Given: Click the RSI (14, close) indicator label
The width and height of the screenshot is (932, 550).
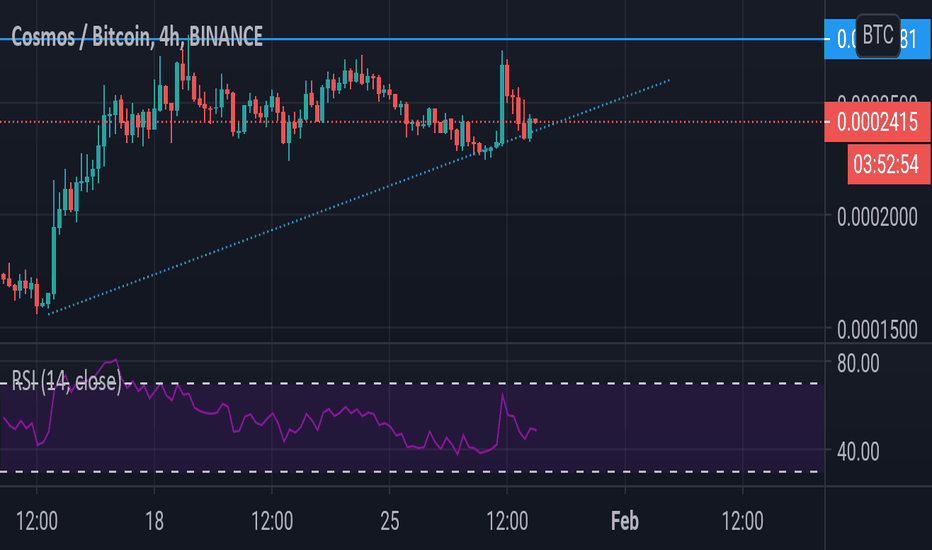Looking at the screenshot, I should coord(67,381).
